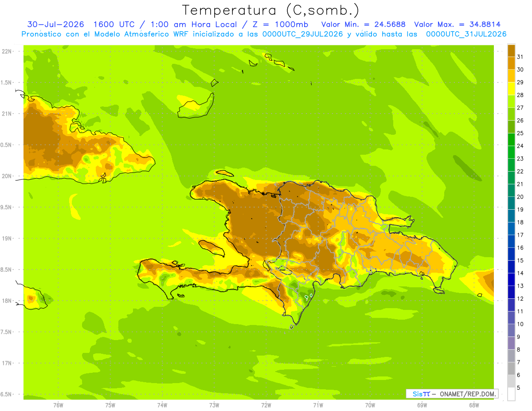Pick green legend swatch between 26 and 27
Image resolution: width=532 pixels, height=411 pixels.
[511, 114]
